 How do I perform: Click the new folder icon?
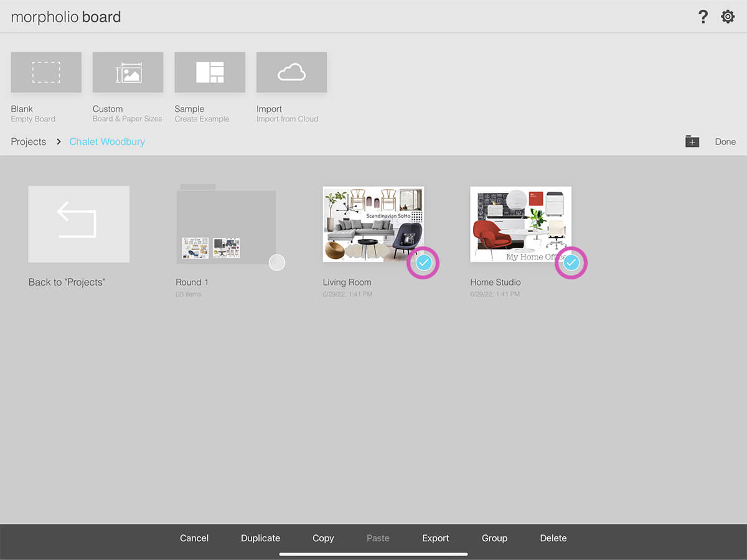tap(692, 142)
